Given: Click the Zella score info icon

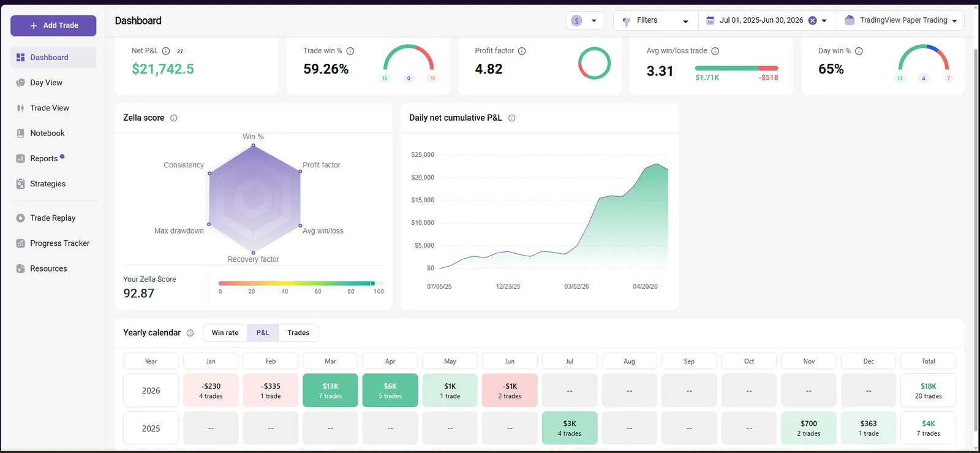Looking at the screenshot, I should [174, 118].
